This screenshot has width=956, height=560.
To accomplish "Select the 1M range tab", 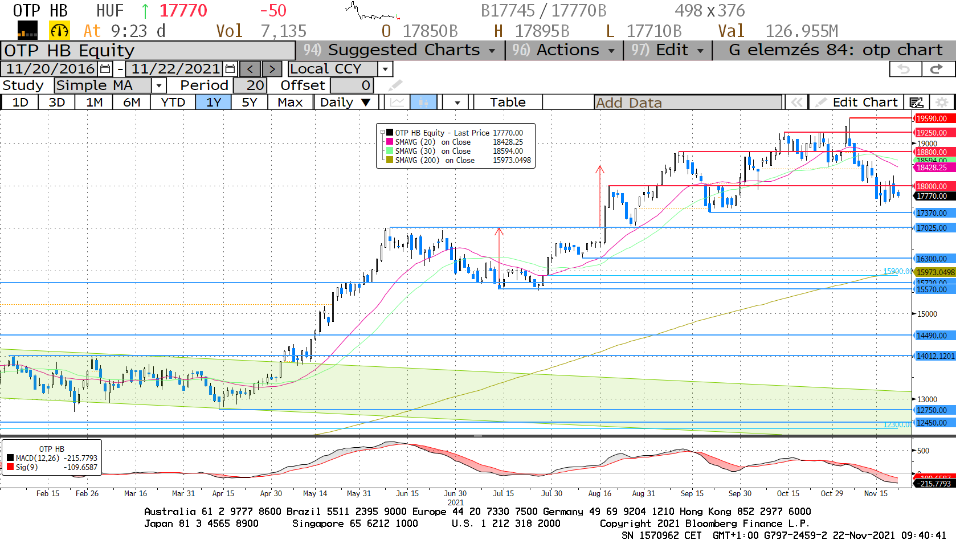I will [x=95, y=103].
